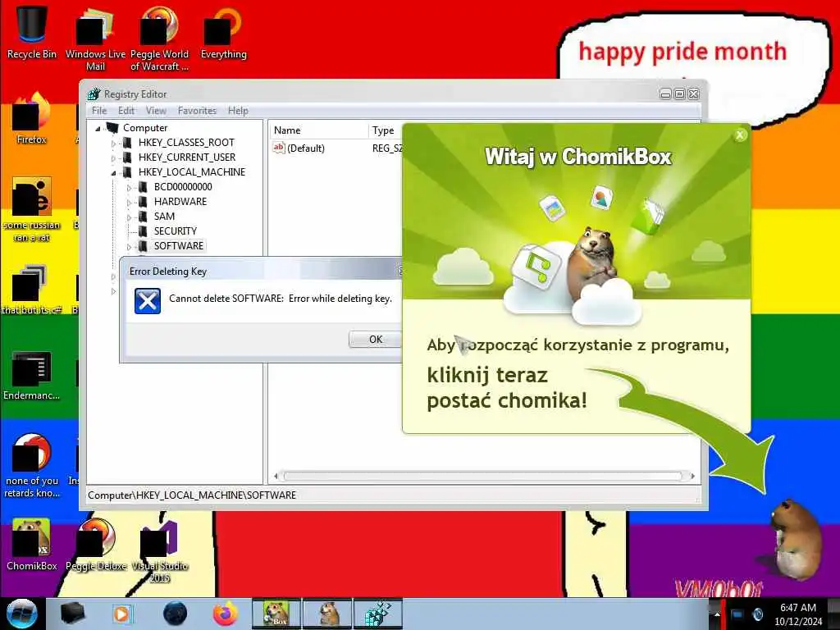Open Windows Live Mail desktop icon
The width and height of the screenshot is (840, 630).
(x=95, y=38)
